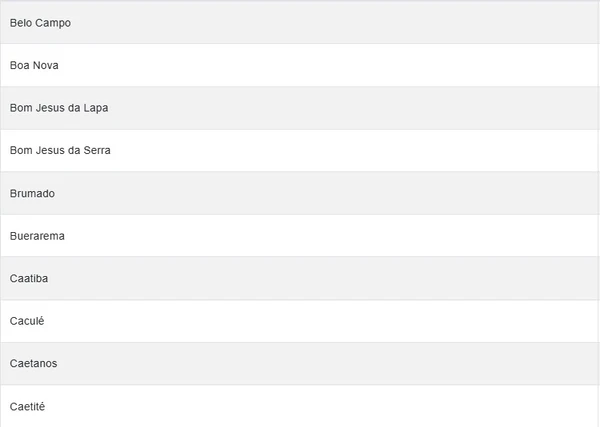Open the Caculé entry

(300, 321)
